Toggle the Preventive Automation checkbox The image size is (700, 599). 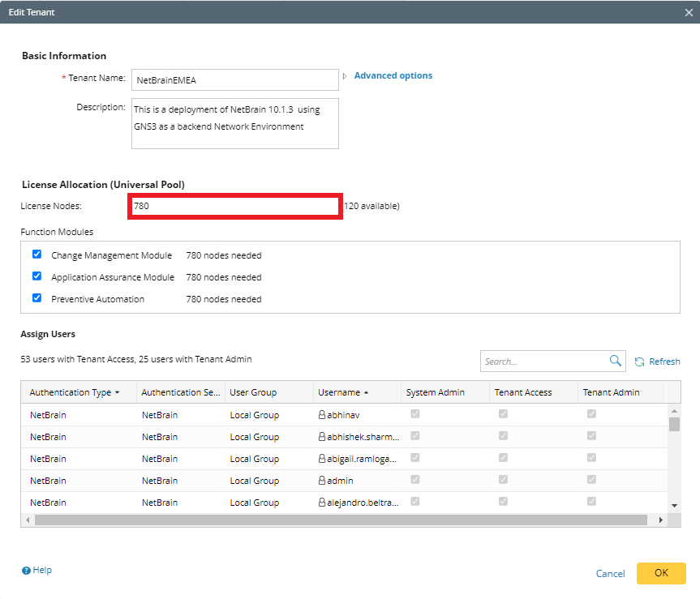[x=37, y=298]
